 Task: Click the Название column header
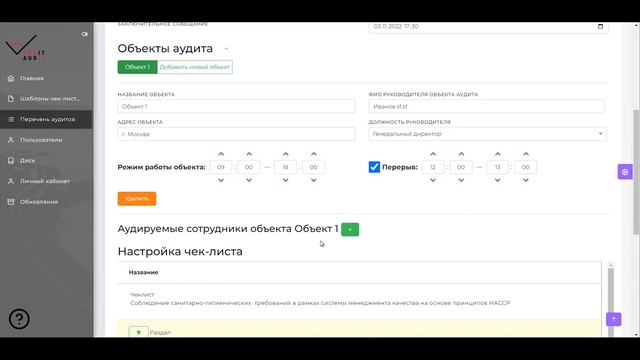[143, 272]
